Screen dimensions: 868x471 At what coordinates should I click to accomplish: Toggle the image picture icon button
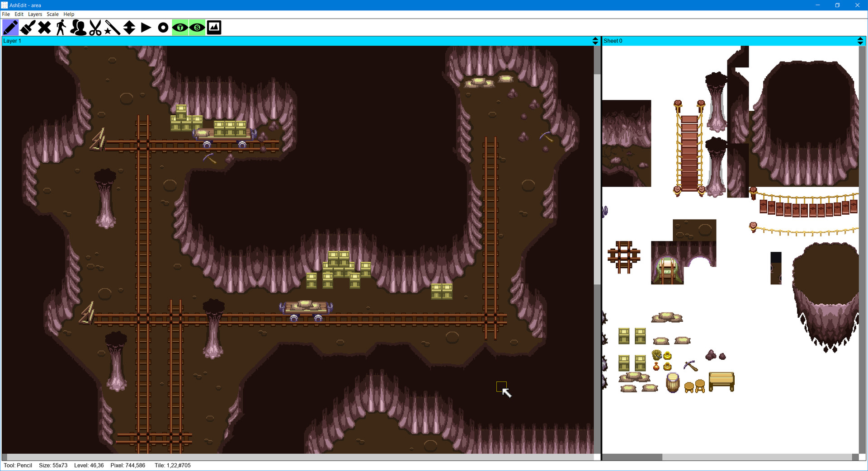click(214, 28)
